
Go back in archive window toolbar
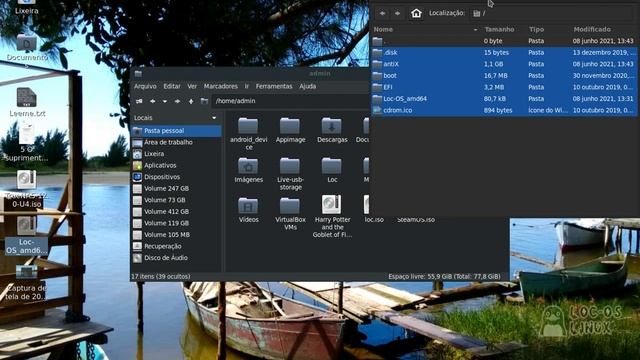tap(382, 13)
